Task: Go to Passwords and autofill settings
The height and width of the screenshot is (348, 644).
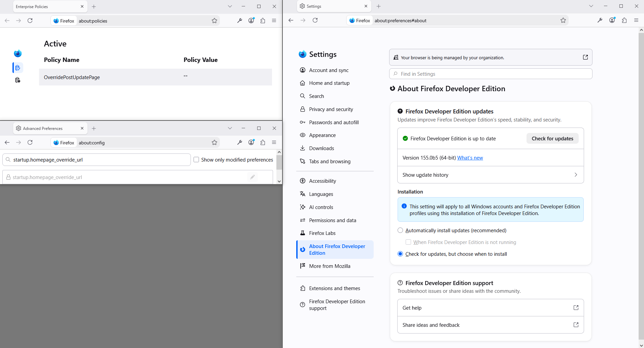Action: [335, 122]
